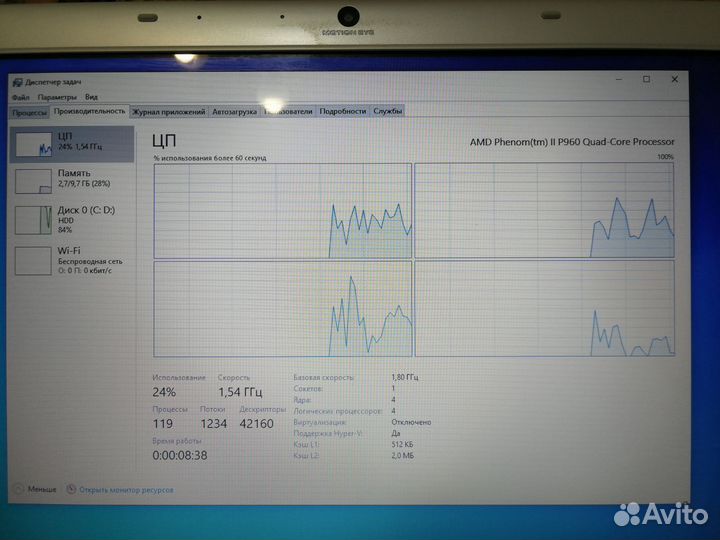This screenshot has height=540, width=720.
Task: Switch to the Автозагрузка tab
Action: 234,112
